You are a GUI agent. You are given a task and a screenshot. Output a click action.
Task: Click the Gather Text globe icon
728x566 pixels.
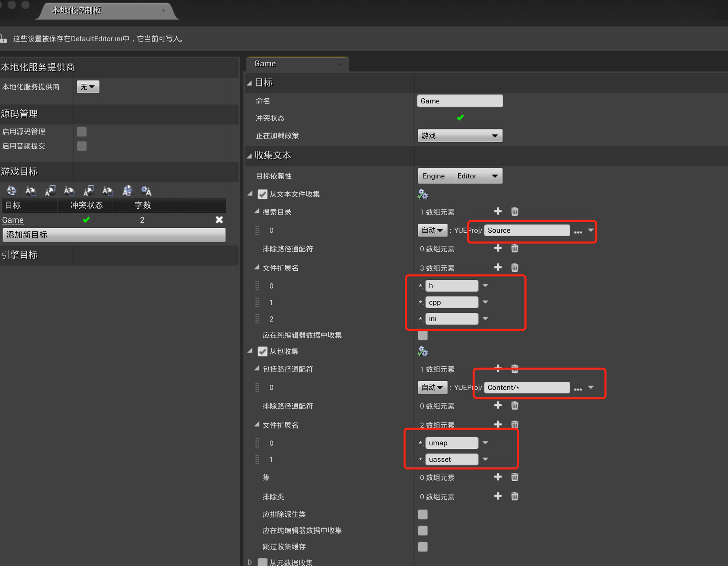[x=11, y=190]
